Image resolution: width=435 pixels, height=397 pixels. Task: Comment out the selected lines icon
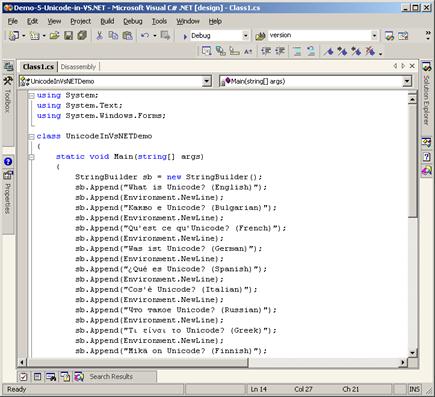(x=297, y=51)
